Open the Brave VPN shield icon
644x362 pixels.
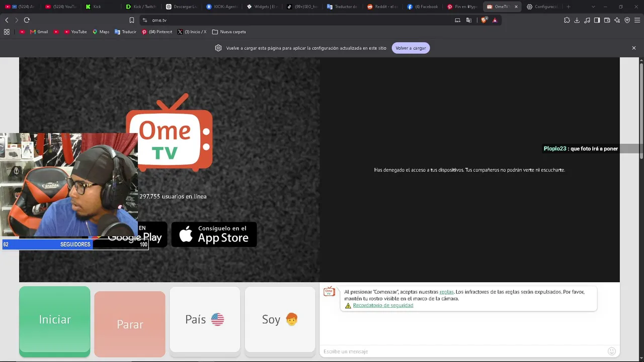pos(627,20)
